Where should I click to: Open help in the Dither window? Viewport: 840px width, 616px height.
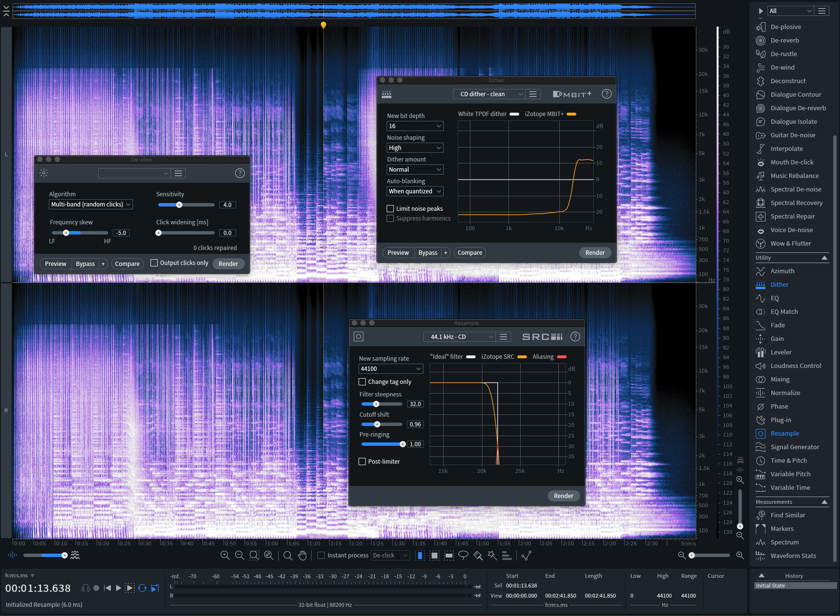point(606,94)
